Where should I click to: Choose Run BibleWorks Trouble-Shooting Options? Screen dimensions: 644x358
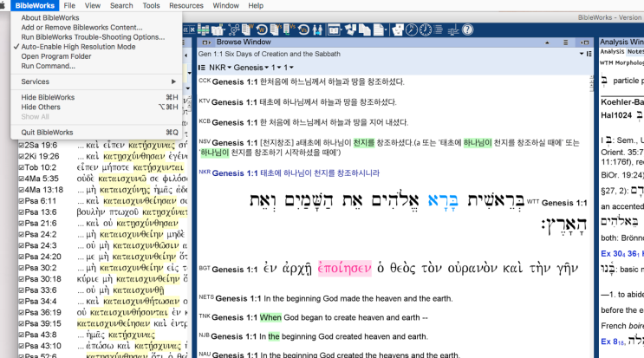click(93, 37)
